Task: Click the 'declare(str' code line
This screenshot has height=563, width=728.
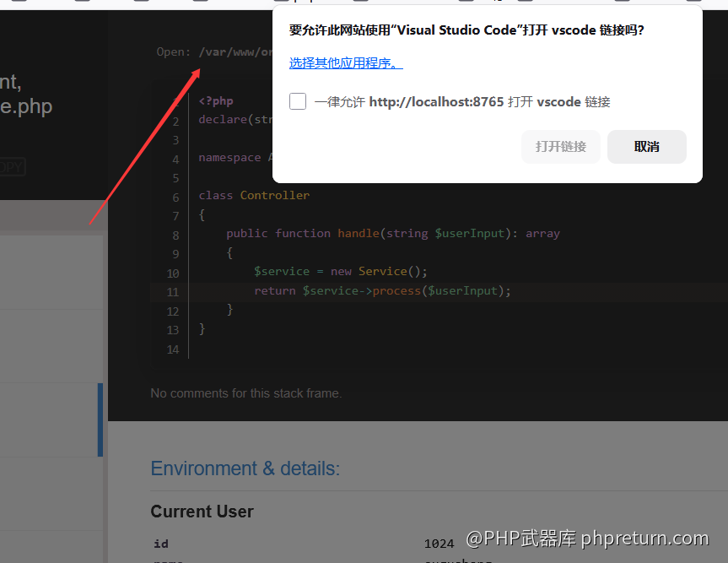Action: pos(235,119)
